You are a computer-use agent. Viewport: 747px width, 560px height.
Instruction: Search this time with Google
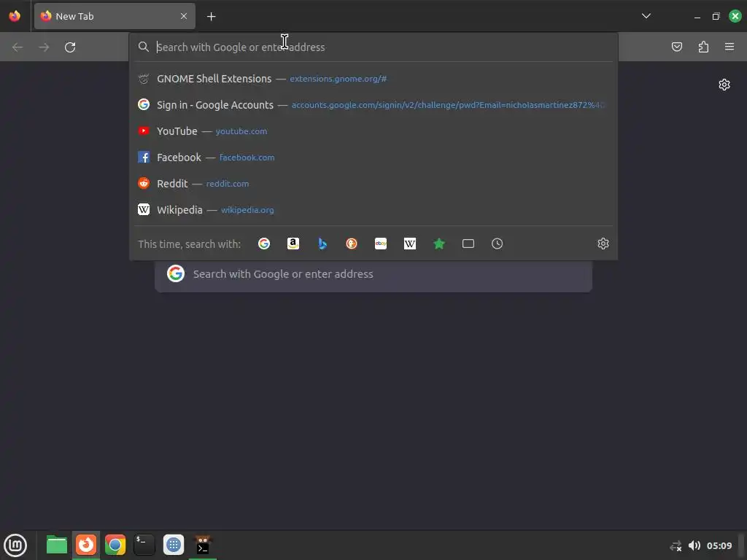[x=264, y=244]
